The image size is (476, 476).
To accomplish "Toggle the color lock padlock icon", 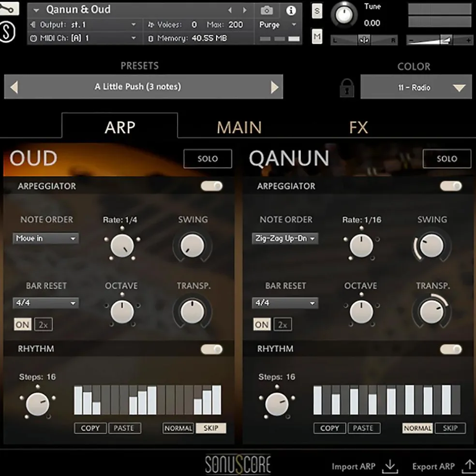I will [x=347, y=88].
